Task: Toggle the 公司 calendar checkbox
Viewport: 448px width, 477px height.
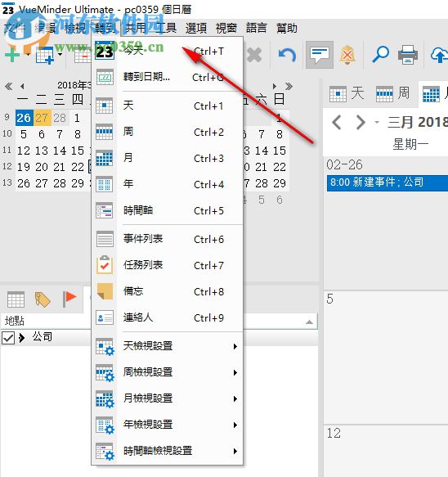Action: [x=8, y=338]
